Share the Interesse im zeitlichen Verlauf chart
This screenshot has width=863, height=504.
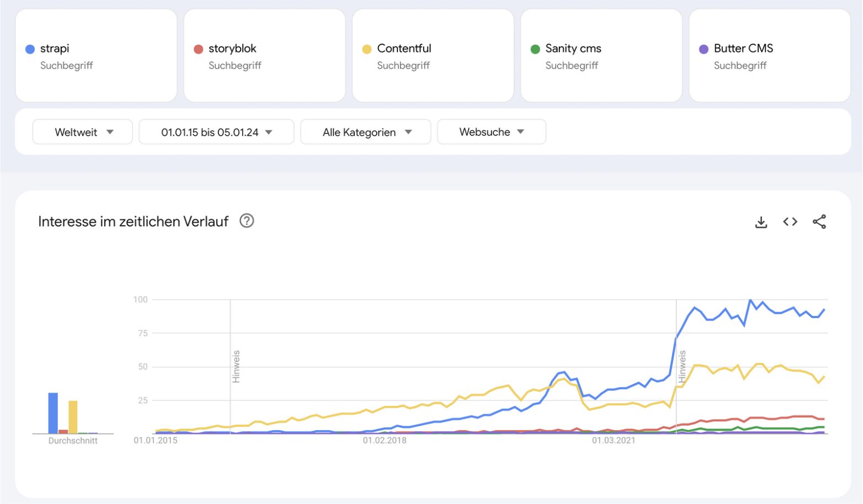coord(819,222)
